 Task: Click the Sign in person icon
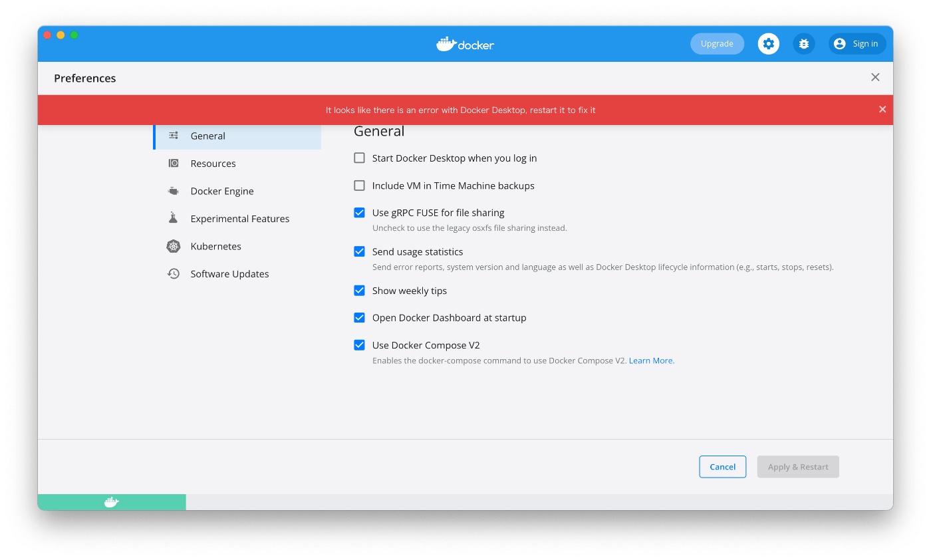coord(839,43)
